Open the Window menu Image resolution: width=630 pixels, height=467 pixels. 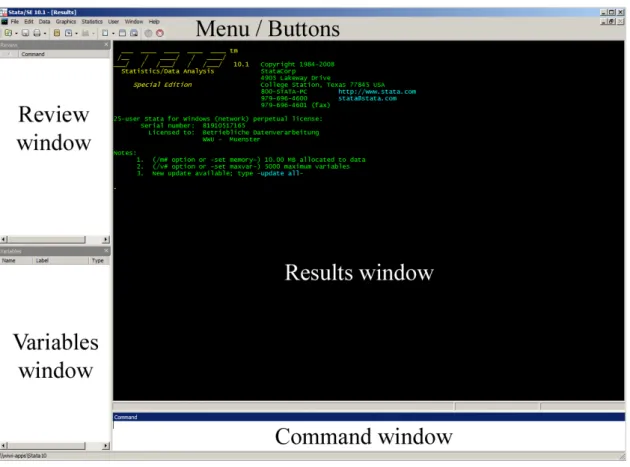pos(134,22)
